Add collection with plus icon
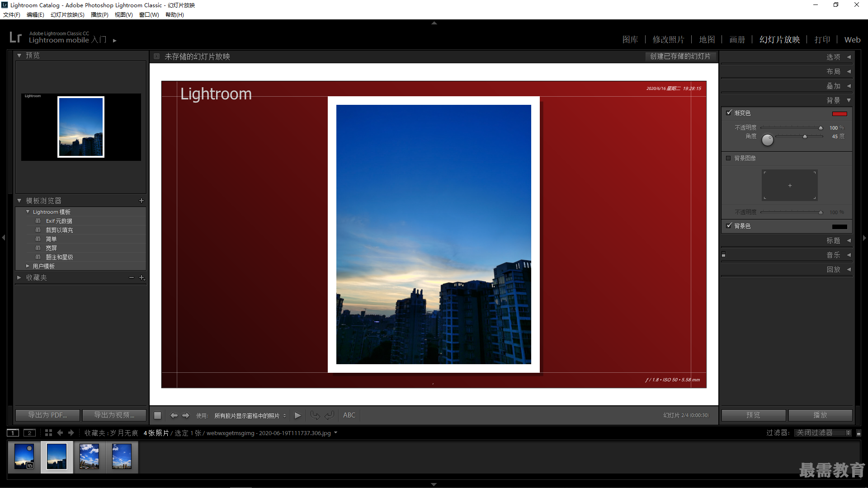 [142, 277]
